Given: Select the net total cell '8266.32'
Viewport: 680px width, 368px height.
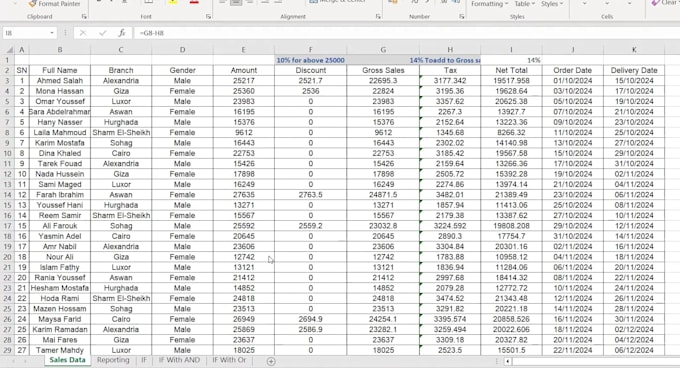Looking at the screenshot, I should (511, 133).
